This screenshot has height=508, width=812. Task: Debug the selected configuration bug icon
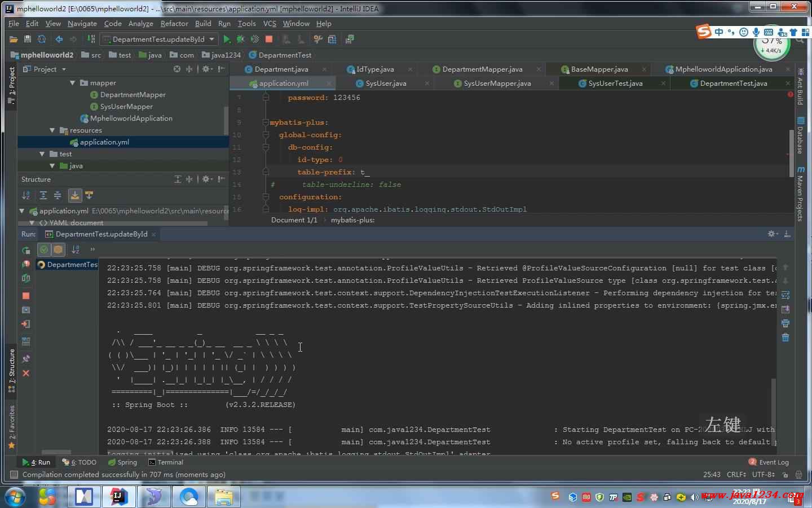click(241, 40)
